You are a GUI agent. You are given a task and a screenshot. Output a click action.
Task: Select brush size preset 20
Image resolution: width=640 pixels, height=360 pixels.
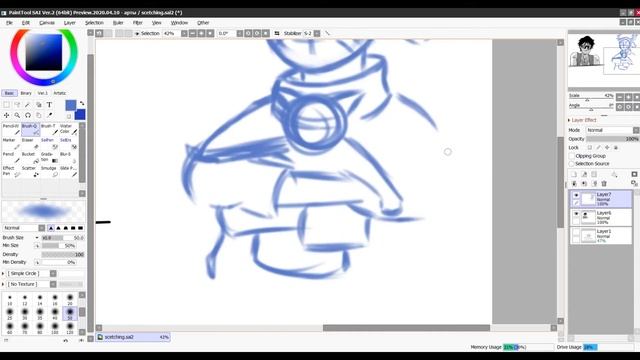coord(70,300)
